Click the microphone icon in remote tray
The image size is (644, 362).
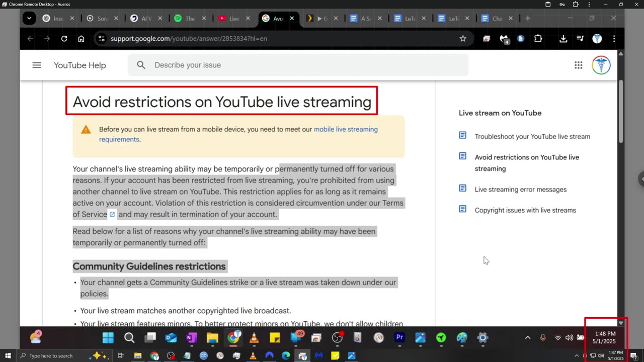click(543, 338)
